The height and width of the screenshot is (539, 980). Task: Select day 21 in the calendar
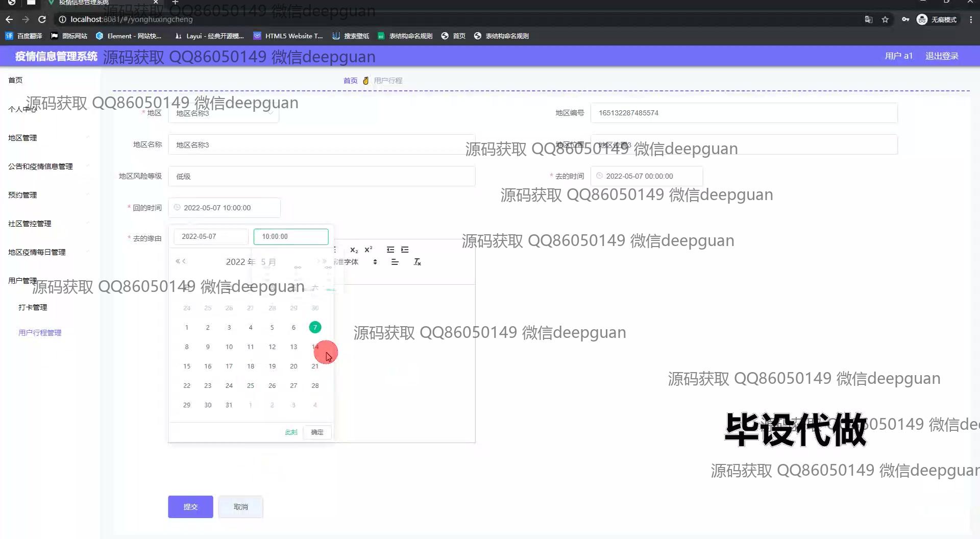[315, 366]
